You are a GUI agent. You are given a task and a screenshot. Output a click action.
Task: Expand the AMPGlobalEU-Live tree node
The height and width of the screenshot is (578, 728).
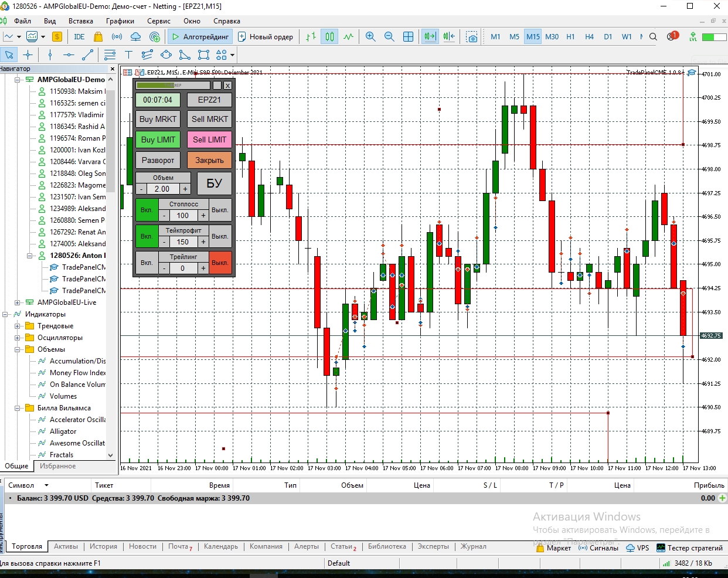tap(18, 302)
